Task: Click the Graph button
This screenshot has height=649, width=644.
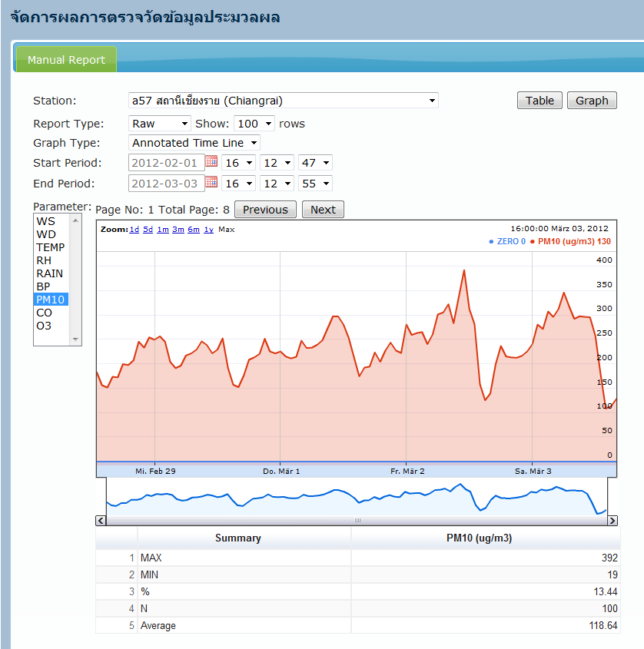Action: click(592, 101)
